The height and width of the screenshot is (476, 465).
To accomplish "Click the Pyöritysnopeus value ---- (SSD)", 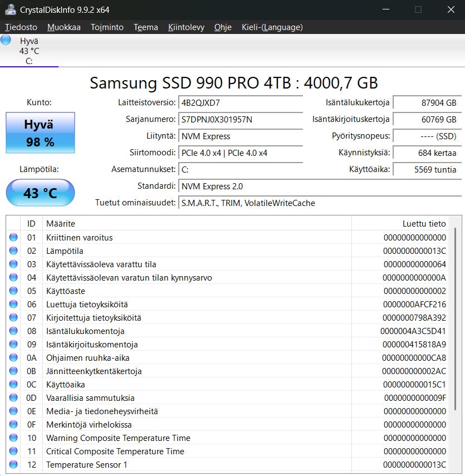I will pos(427,136).
